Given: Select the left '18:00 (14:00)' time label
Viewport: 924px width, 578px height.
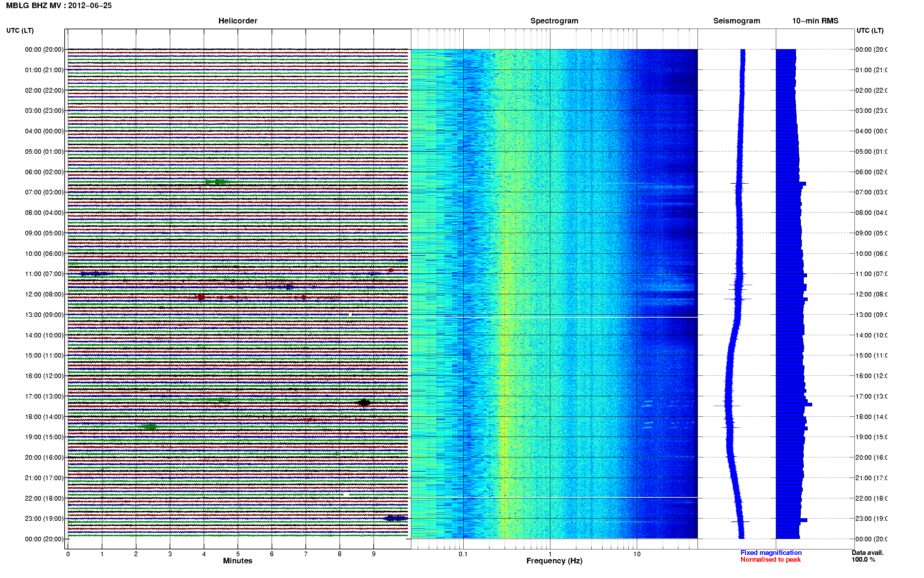Looking at the screenshot, I should click(44, 417).
